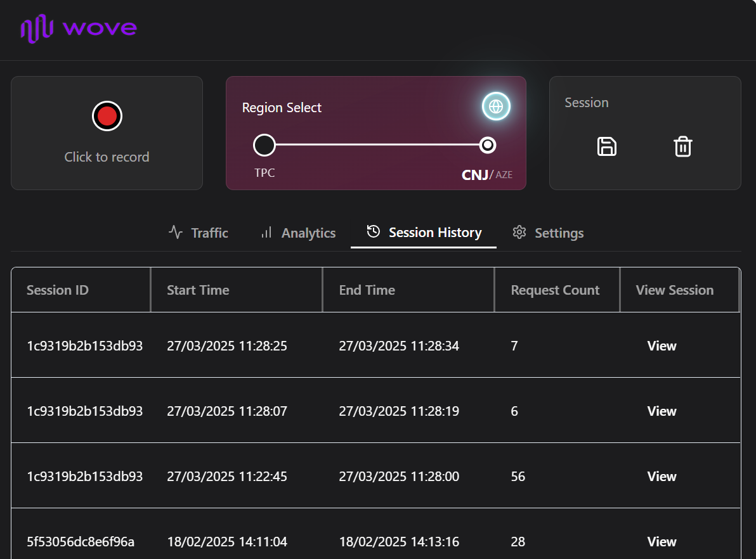Image resolution: width=756 pixels, height=559 pixels.
Task: Click end time 27/03/2025 11:28:19
Action: point(399,411)
